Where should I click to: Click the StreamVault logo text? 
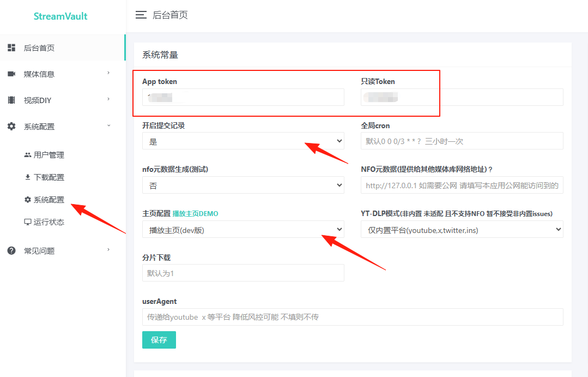pyautogui.click(x=60, y=16)
